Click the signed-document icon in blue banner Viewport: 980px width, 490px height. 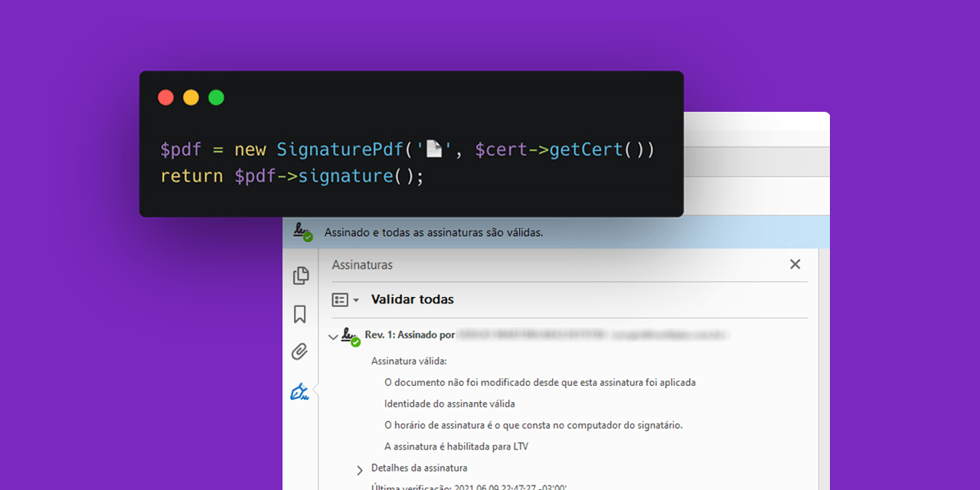pyautogui.click(x=303, y=232)
